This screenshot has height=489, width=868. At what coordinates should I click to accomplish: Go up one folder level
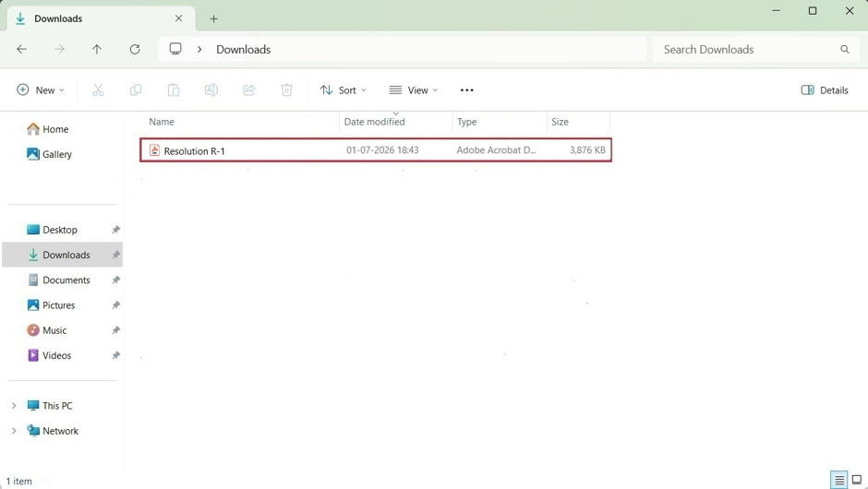(x=97, y=49)
